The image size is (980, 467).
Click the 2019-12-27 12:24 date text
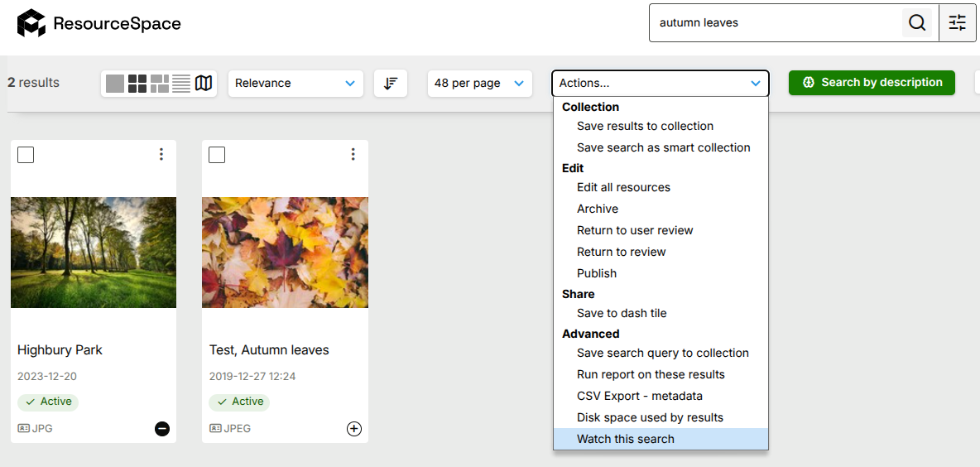coord(252,377)
